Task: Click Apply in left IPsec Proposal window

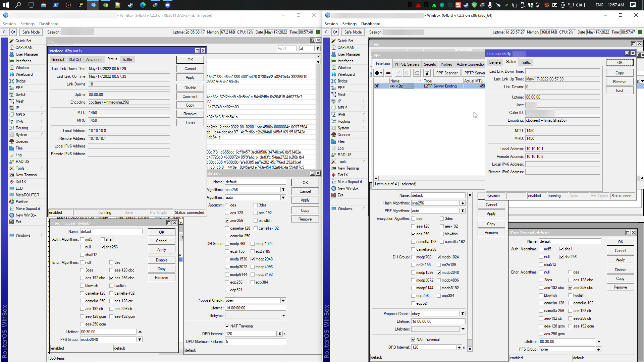Action: [162, 250]
